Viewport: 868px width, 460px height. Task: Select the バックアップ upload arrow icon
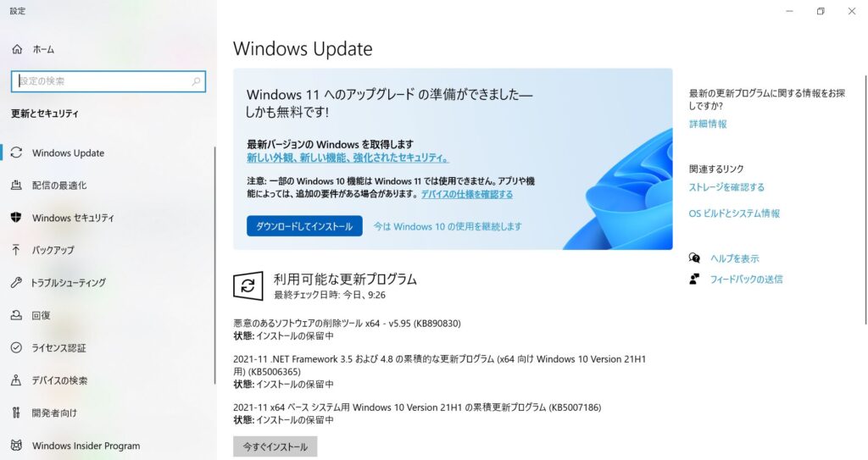[16, 250]
